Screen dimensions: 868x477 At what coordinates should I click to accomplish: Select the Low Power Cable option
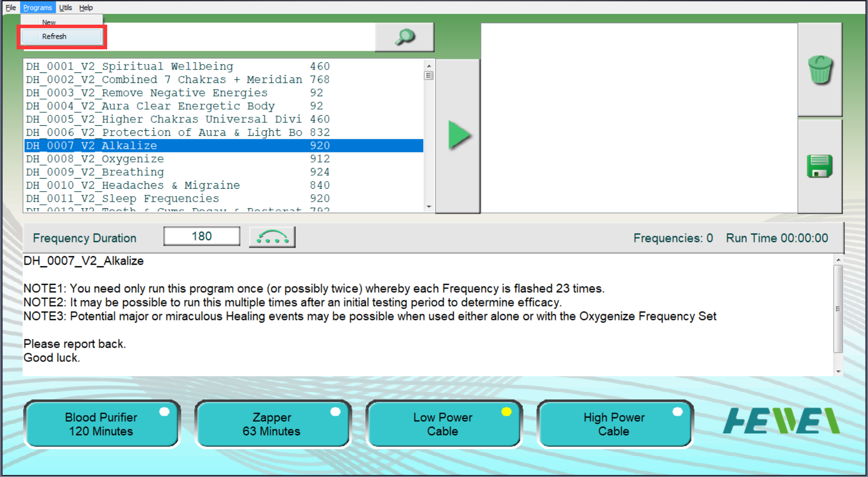coord(443,424)
